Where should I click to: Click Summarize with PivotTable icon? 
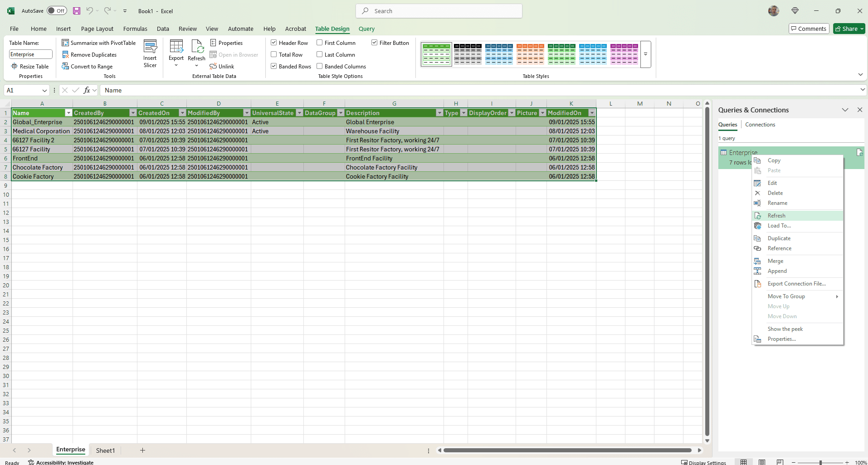tap(65, 43)
